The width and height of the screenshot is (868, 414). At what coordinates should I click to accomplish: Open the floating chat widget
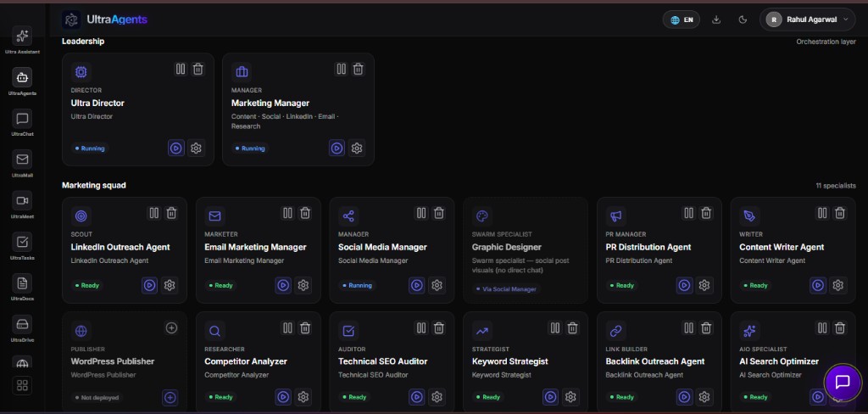(843, 382)
